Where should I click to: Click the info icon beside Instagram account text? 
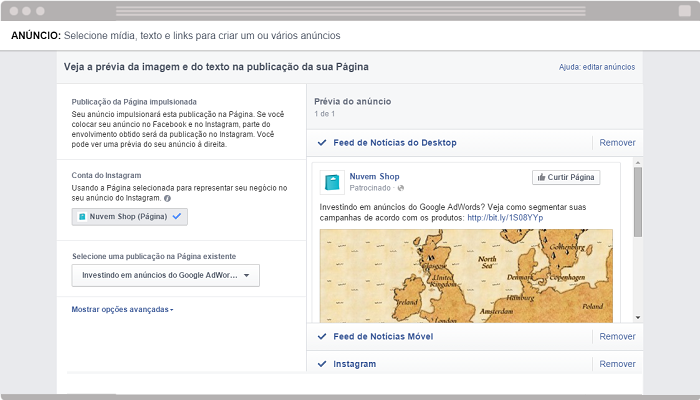pyautogui.click(x=167, y=198)
